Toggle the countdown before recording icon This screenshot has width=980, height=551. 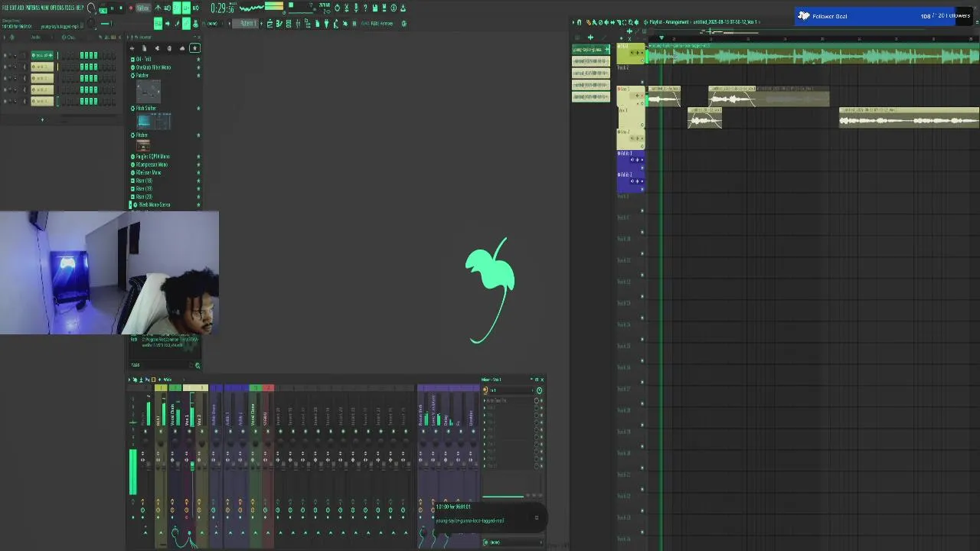[177, 8]
